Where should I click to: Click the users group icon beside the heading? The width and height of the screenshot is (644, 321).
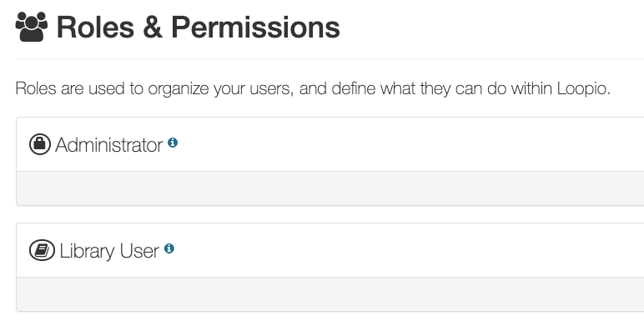coord(32,27)
